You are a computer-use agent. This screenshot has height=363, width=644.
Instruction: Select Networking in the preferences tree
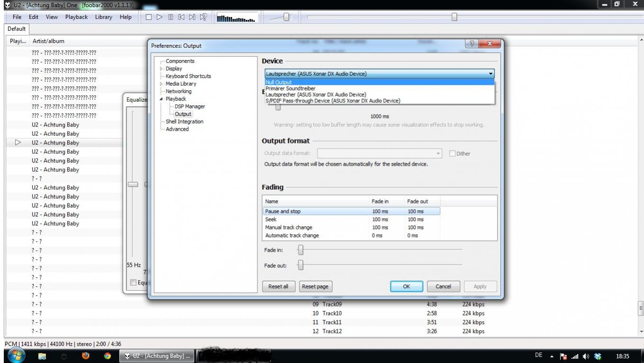pos(179,91)
